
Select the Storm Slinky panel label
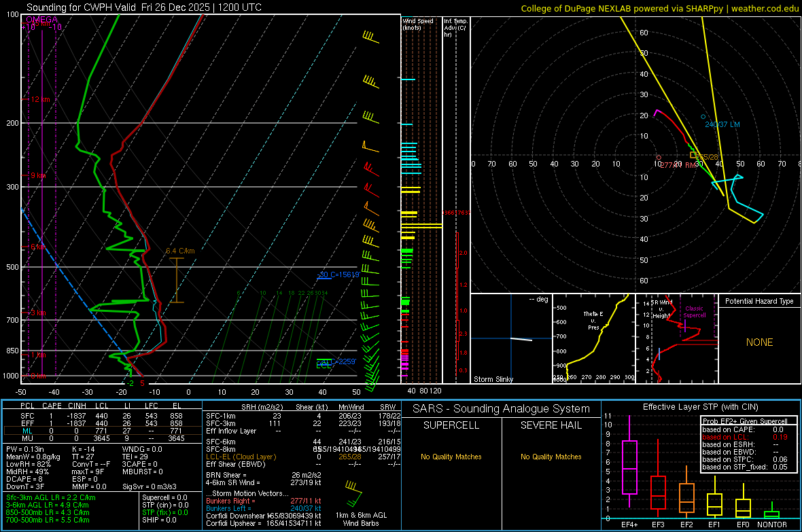click(x=493, y=379)
